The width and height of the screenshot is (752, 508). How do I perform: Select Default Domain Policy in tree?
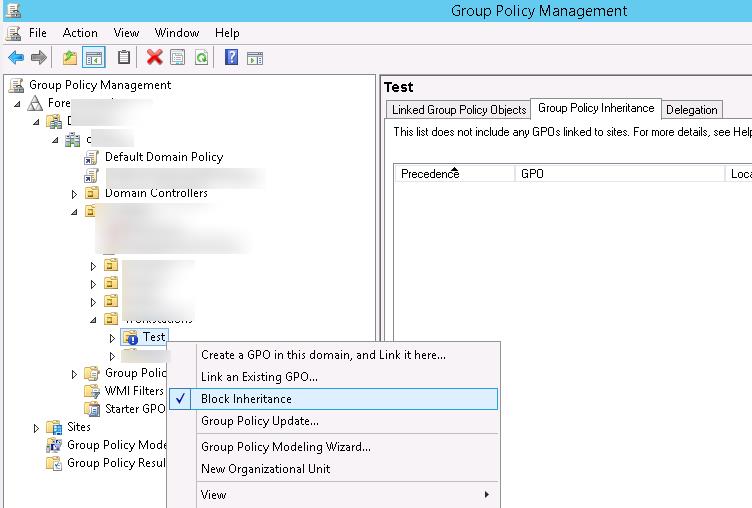163,157
